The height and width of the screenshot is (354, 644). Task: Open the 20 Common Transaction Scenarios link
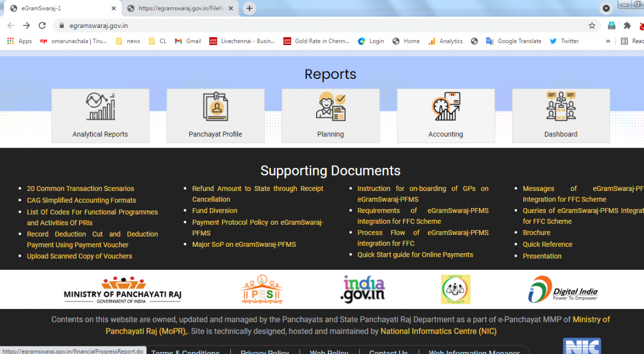click(x=80, y=189)
